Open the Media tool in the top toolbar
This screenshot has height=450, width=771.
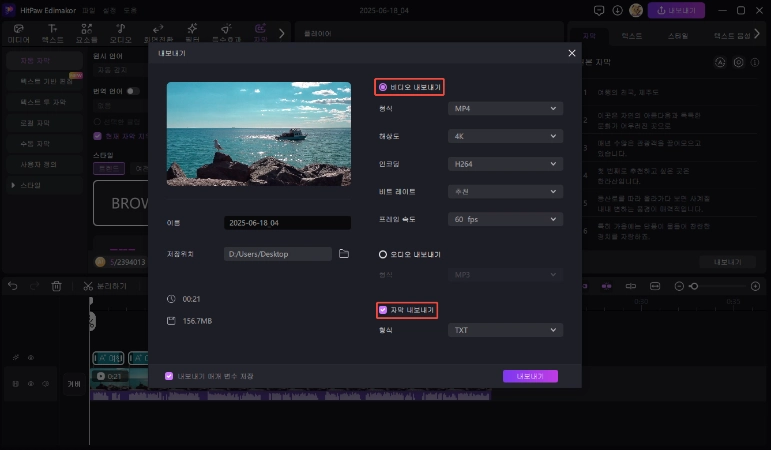click(x=19, y=33)
